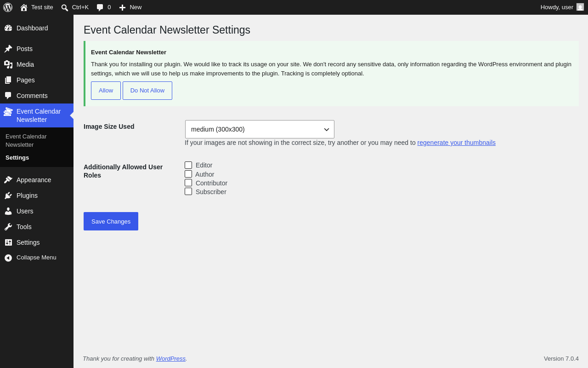Click the Collapse Menu arrow icon
This screenshot has width=588, height=368.
8,258
